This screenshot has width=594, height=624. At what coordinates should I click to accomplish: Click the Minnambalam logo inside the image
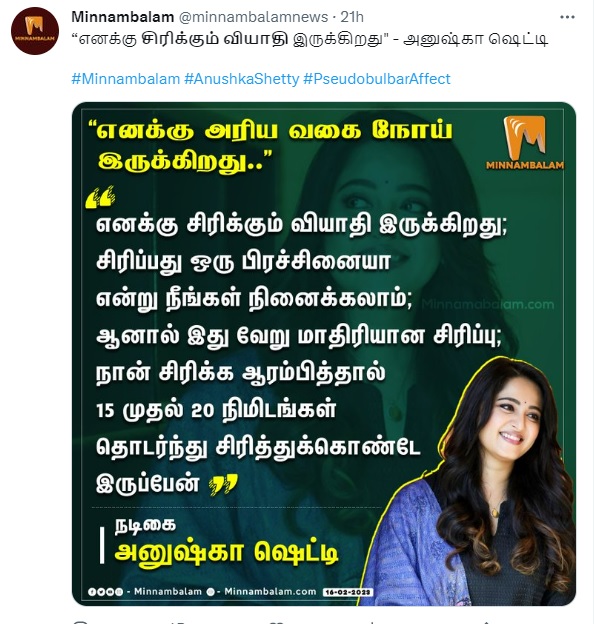coord(525,143)
